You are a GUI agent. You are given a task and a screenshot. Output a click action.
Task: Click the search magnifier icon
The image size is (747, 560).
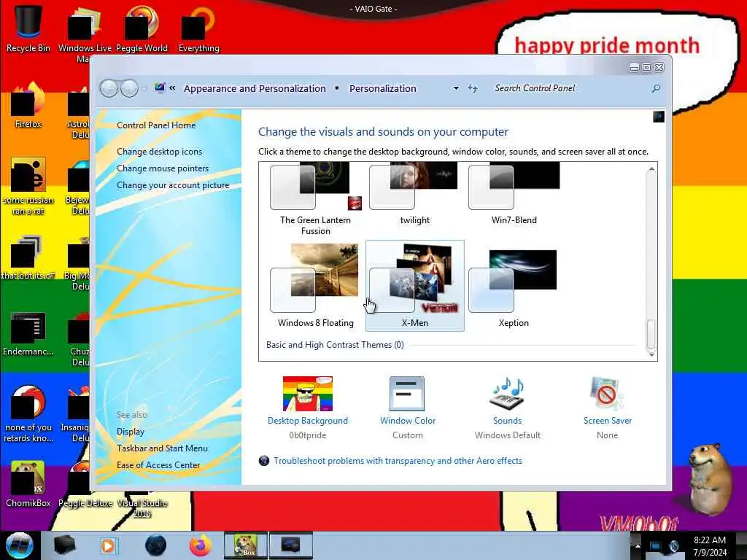click(x=656, y=88)
